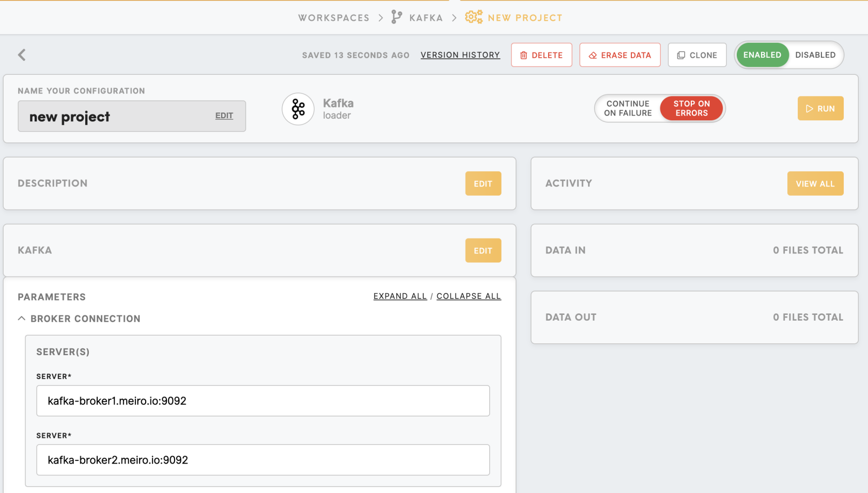Expand all parameters
Screen dimensions: 868x493
[400, 296]
